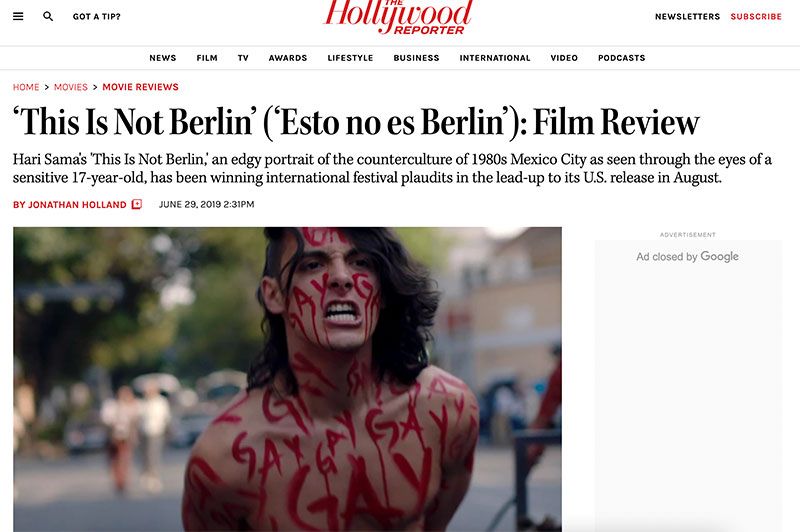Open the Got a Tip? link
The height and width of the screenshot is (532, 800).
(96, 16)
